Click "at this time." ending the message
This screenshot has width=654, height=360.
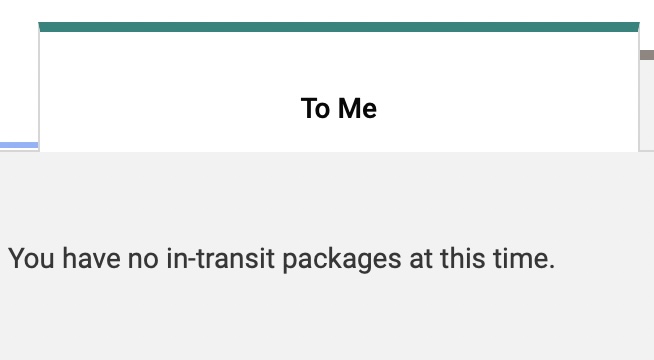click(482, 259)
